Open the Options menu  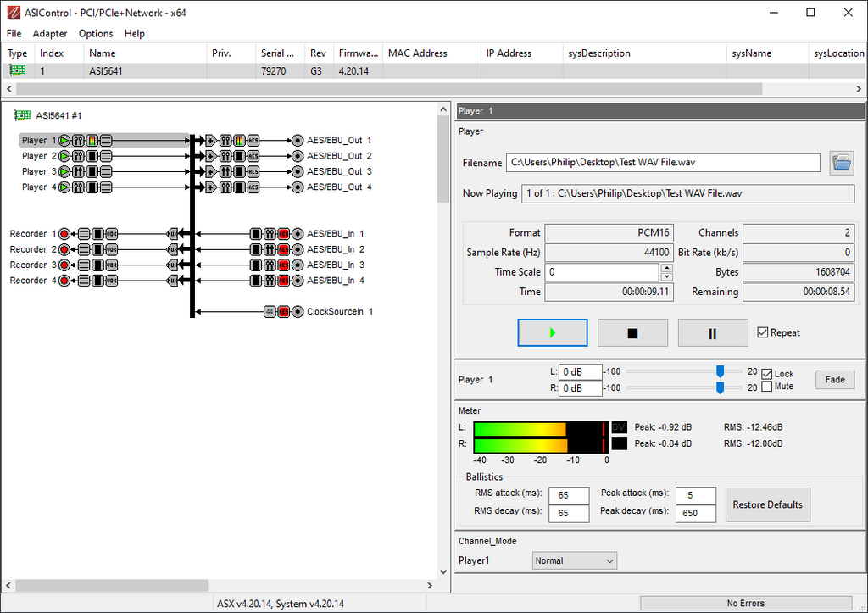(96, 34)
